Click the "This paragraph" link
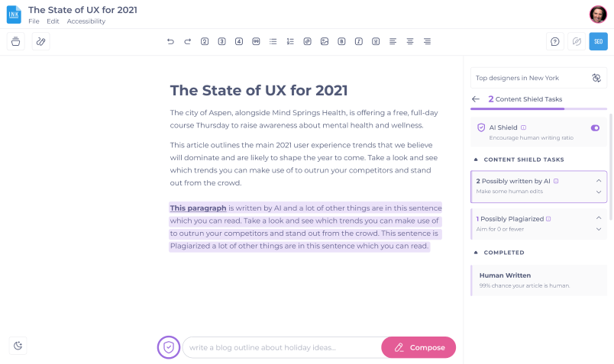Image resolution: width=614 pixels, height=364 pixels. [x=198, y=208]
